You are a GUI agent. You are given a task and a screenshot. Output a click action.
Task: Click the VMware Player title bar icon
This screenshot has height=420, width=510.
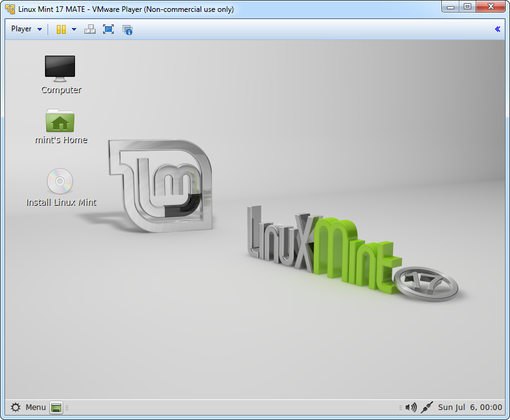(10, 9)
